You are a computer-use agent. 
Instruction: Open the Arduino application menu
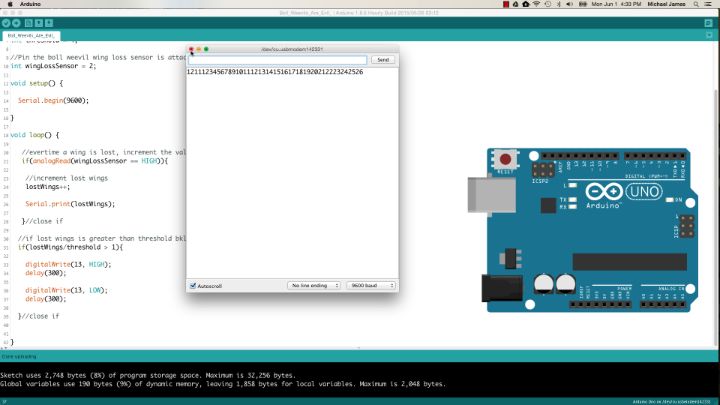coord(30,4)
